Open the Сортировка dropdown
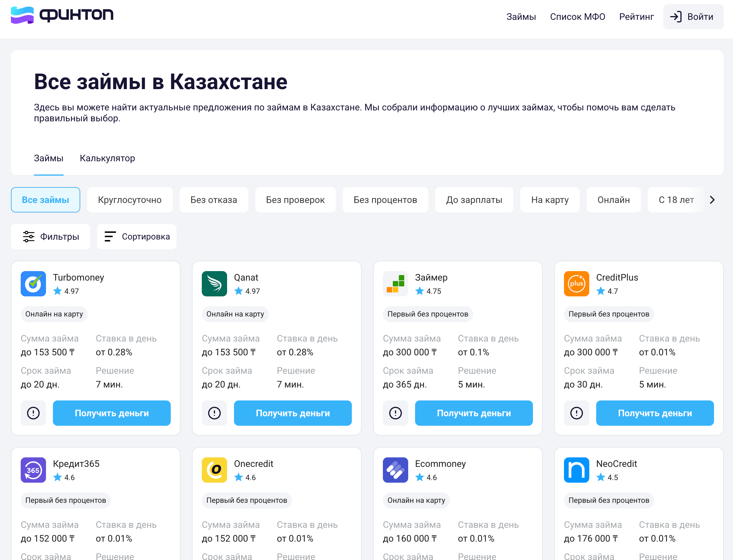 coord(137,237)
